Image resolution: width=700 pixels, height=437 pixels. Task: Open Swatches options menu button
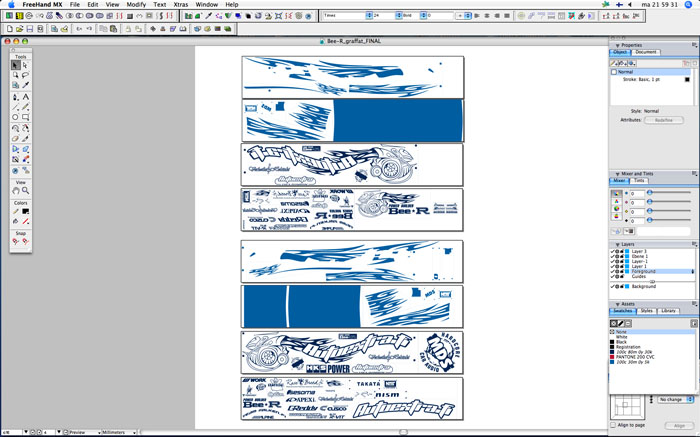coord(694,324)
